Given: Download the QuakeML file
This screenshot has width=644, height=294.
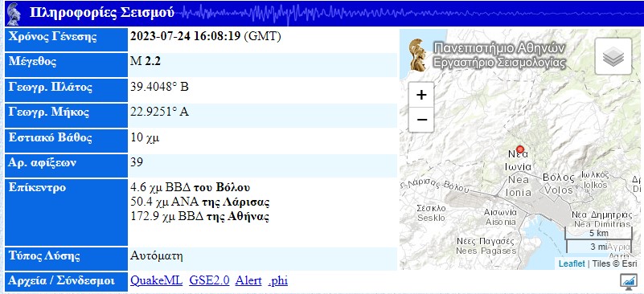Looking at the screenshot, I should [157, 281].
